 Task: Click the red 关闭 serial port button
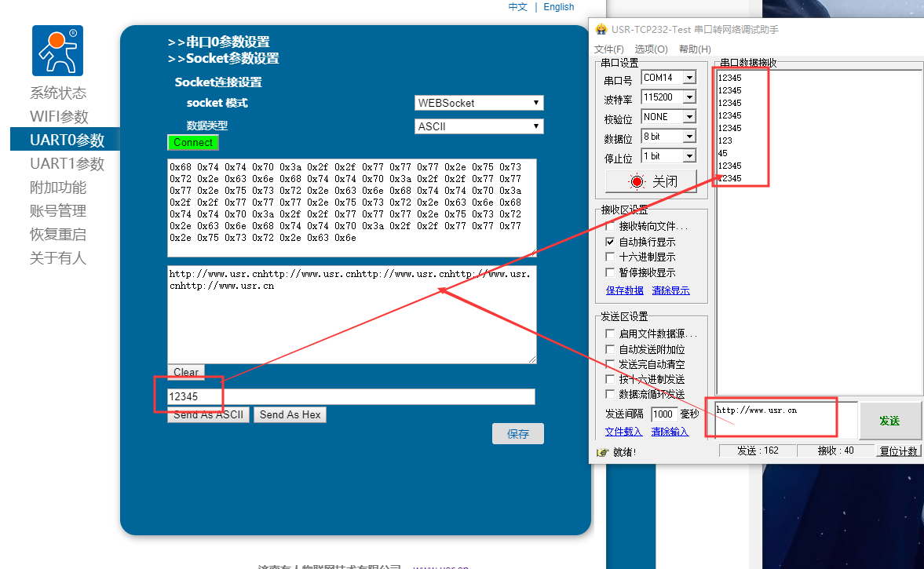point(651,181)
